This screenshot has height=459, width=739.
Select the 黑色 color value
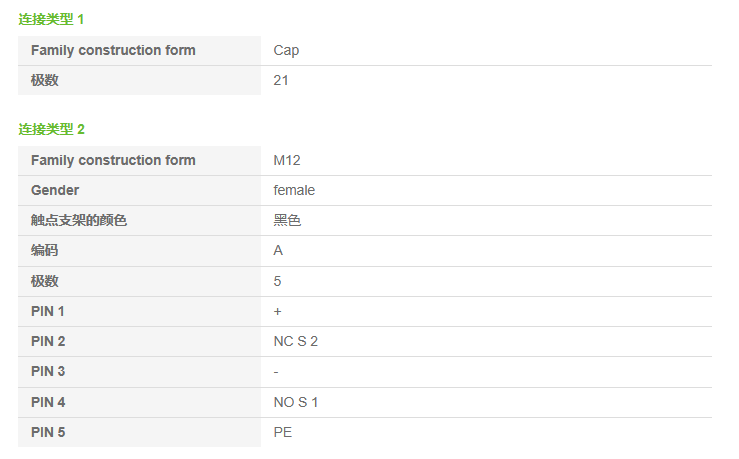click(287, 220)
